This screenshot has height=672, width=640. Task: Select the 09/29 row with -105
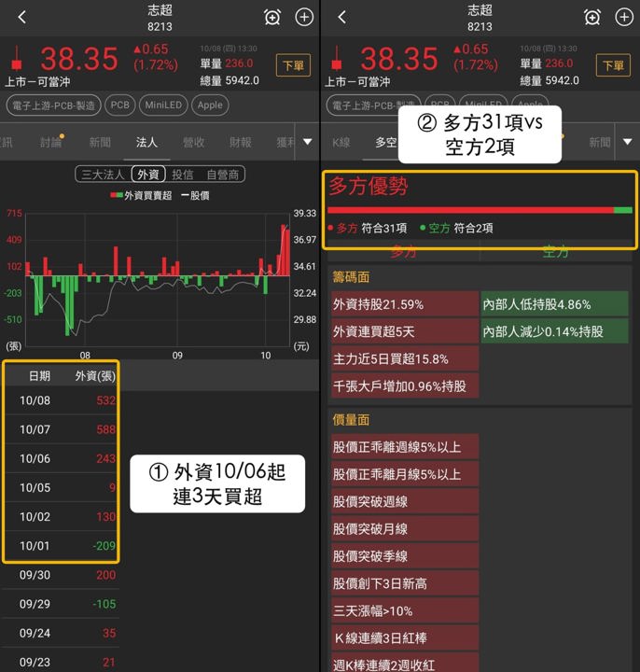pos(60,604)
